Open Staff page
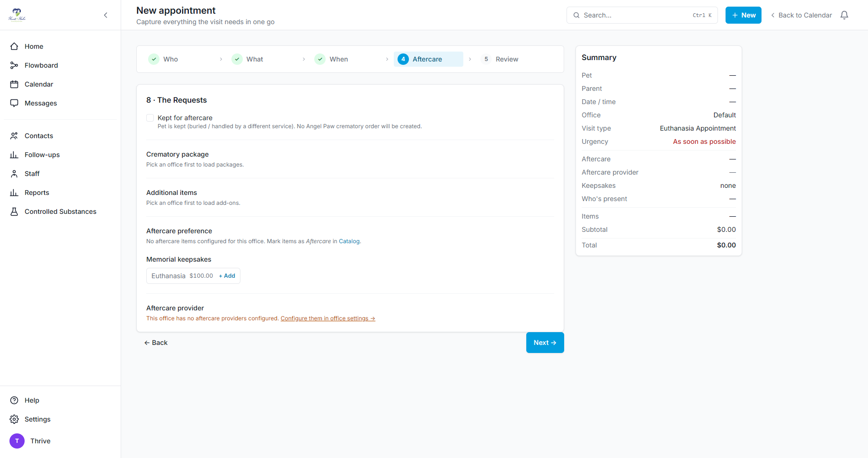This screenshot has width=868, height=458. 61,174
